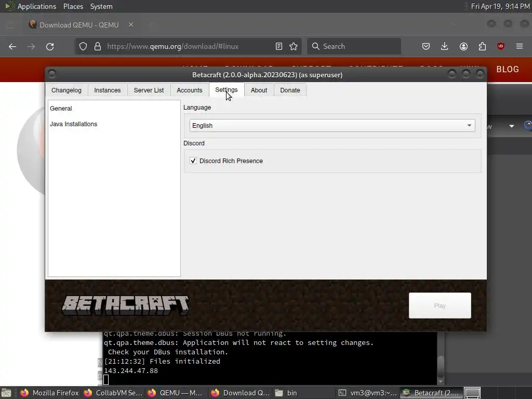
Task: Go back in Firefox with back arrow
Action: (x=12, y=46)
